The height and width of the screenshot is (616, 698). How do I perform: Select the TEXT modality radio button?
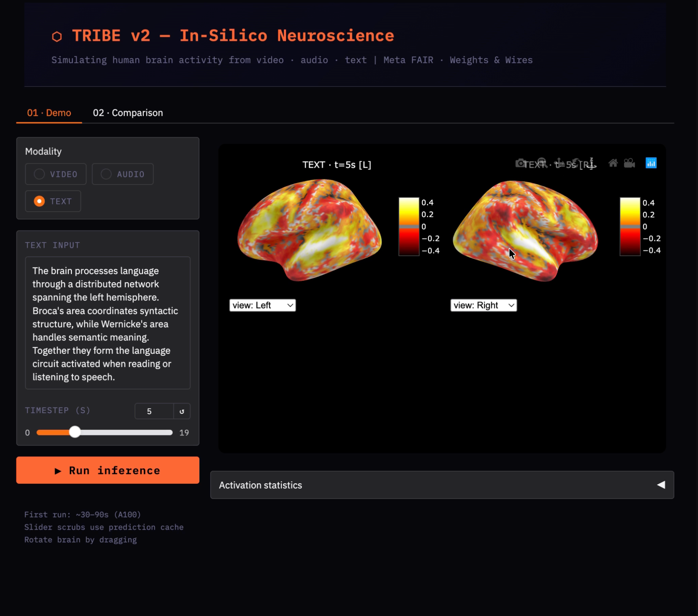click(x=39, y=201)
